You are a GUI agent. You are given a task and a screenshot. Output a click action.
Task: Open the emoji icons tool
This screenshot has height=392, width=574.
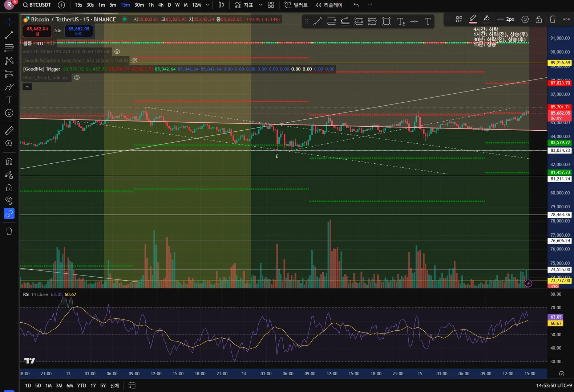(9, 113)
